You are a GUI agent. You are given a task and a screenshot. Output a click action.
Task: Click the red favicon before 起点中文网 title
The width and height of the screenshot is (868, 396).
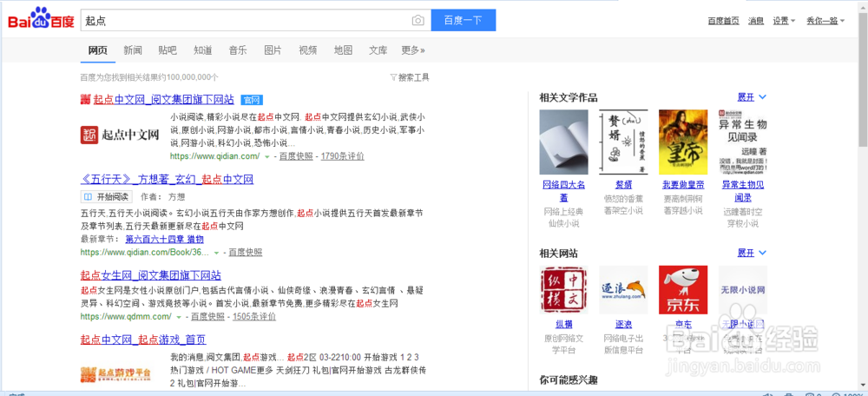(x=85, y=100)
